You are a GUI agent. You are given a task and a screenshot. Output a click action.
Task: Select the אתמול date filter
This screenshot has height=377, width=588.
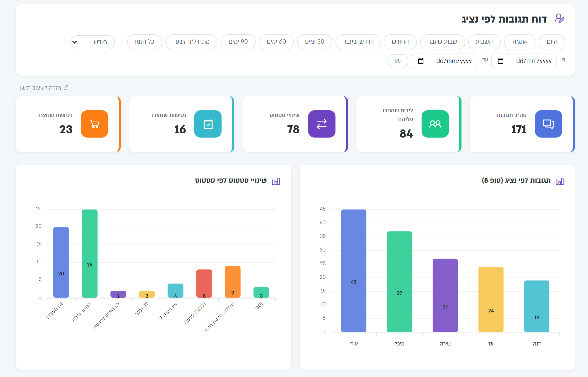(519, 42)
